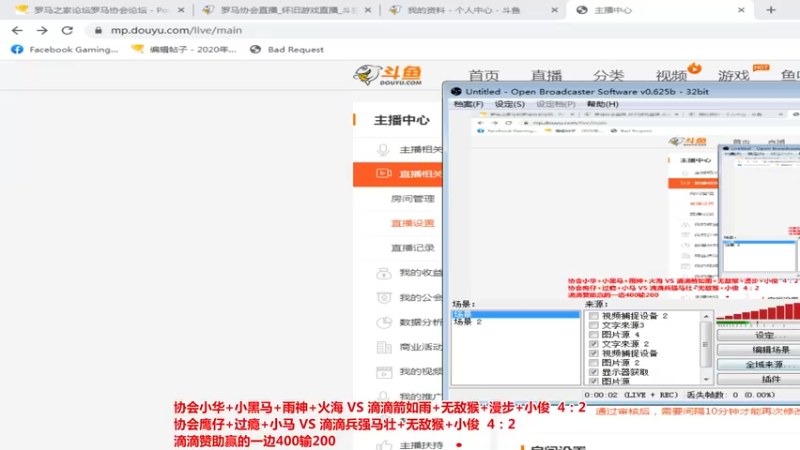The width and height of the screenshot is (800, 450).
Task: Open the 编辑帖子 - 2020年 bookmark
Action: [184, 49]
